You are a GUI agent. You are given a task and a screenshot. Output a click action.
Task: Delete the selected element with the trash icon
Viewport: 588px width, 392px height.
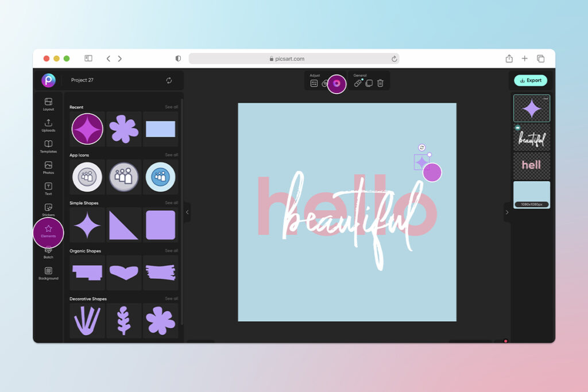click(x=381, y=84)
